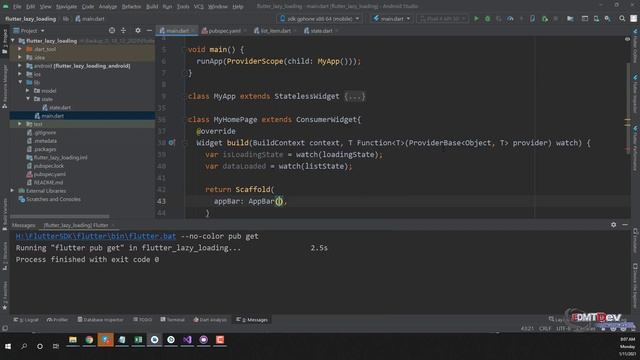Select Scratches and Consoles node
Screen dimensions: 640x360
[53, 199]
